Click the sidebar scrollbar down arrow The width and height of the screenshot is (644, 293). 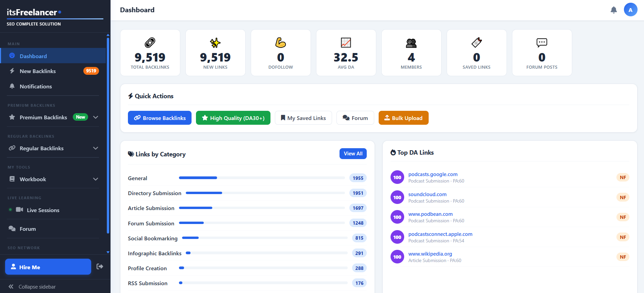(x=108, y=252)
